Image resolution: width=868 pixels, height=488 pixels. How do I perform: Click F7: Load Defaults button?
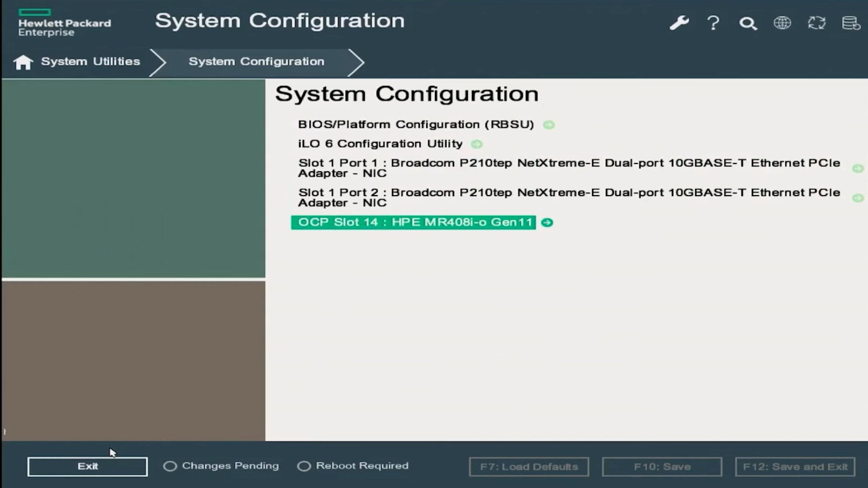pyautogui.click(x=528, y=467)
